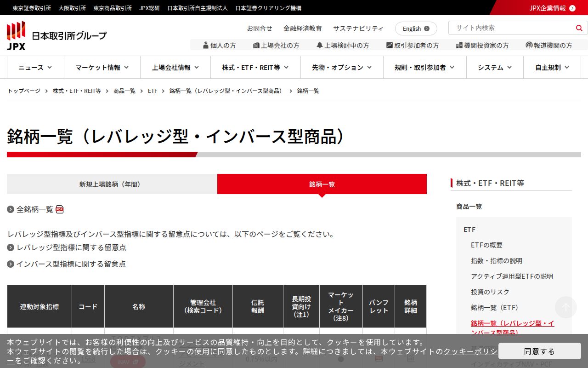This screenshot has height=368, width=588.
Task: Open the 全銘柄一覧 PDF icon
Action: (x=60, y=209)
